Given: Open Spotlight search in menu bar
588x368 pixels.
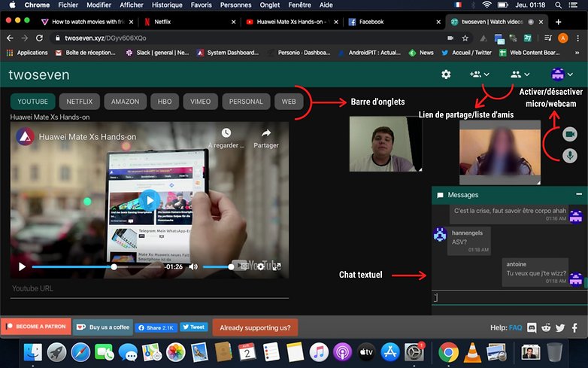Looking at the screenshot, I should pyautogui.click(x=558, y=5).
